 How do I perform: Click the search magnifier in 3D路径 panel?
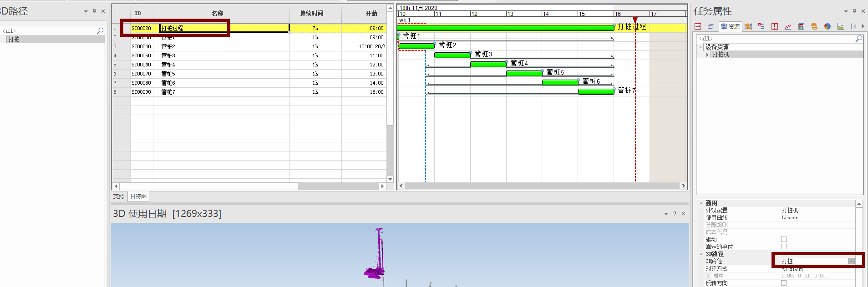100,31
